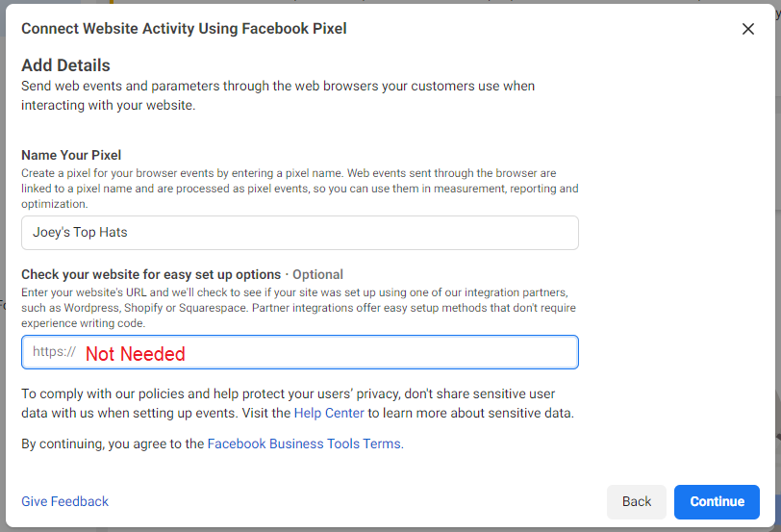Screen dimensions: 781x532
Task: Open Facebook Business Tools Terms link
Action: (x=304, y=444)
